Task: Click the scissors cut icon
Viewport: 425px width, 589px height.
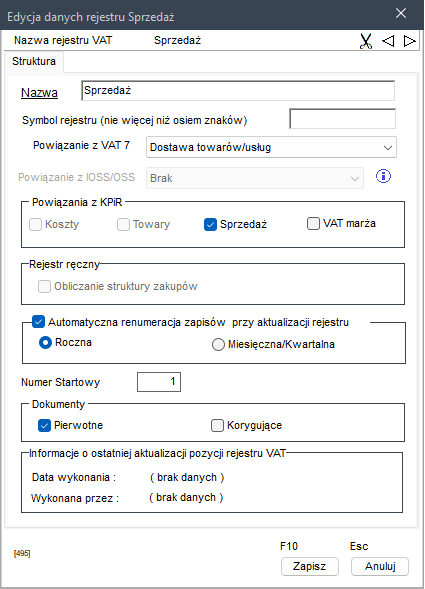Action: [x=366, y=41]
